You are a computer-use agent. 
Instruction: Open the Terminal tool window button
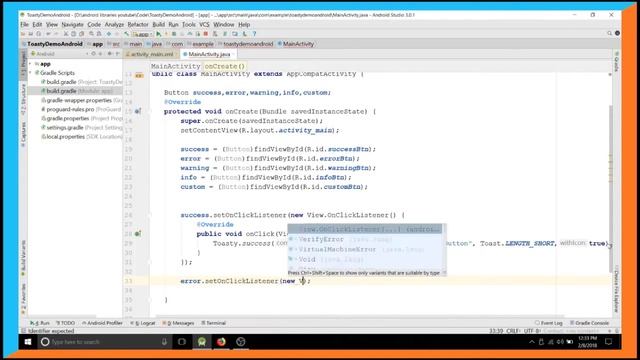pyautogui.click(x=213, y=323)
